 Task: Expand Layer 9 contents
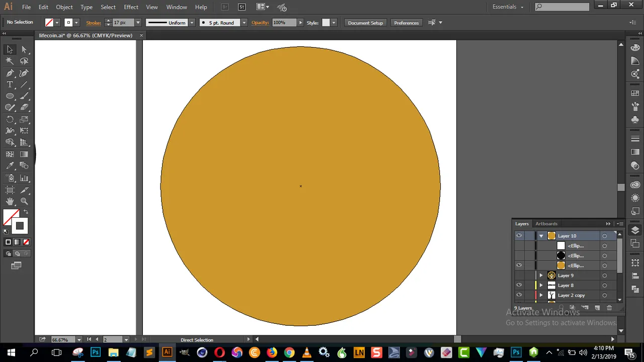(541, 276)
